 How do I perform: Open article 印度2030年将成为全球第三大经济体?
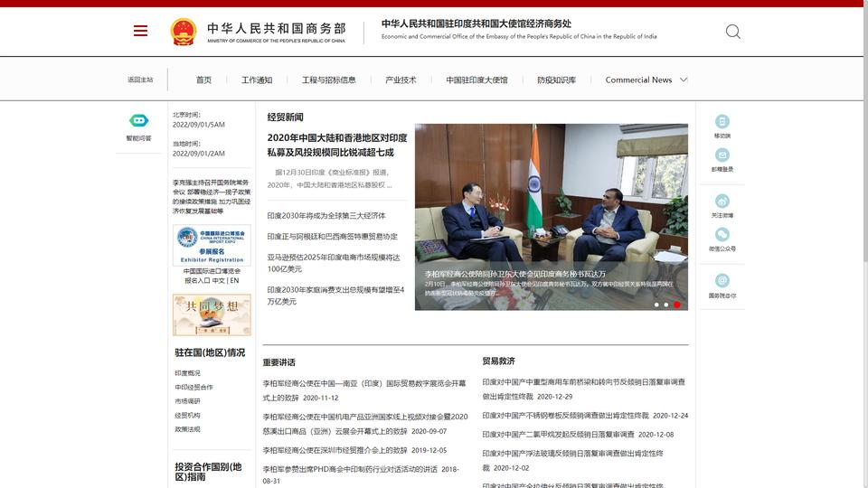(326, 216)
